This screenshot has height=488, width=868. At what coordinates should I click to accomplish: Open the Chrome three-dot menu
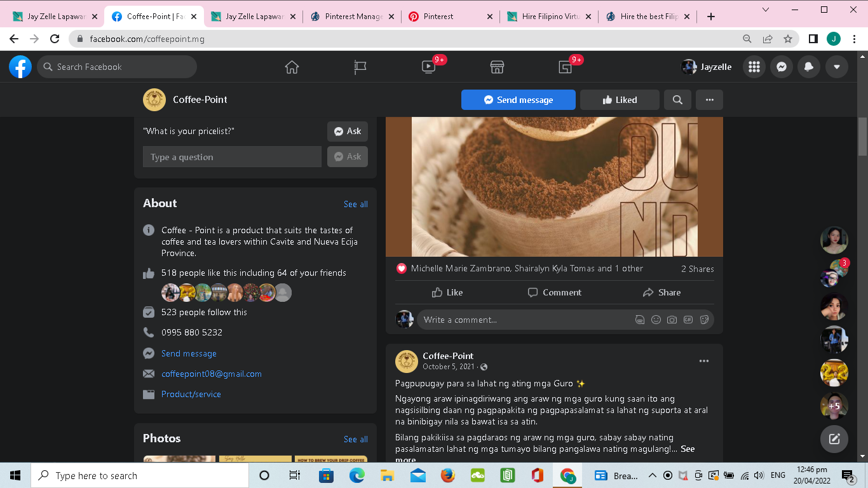pos(855,39)
